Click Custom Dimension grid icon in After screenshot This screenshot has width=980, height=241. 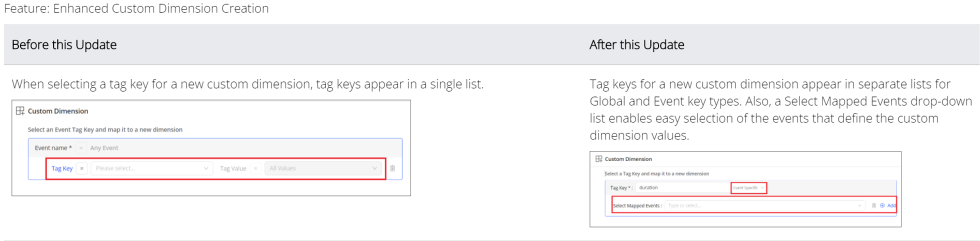coord(599,159)
